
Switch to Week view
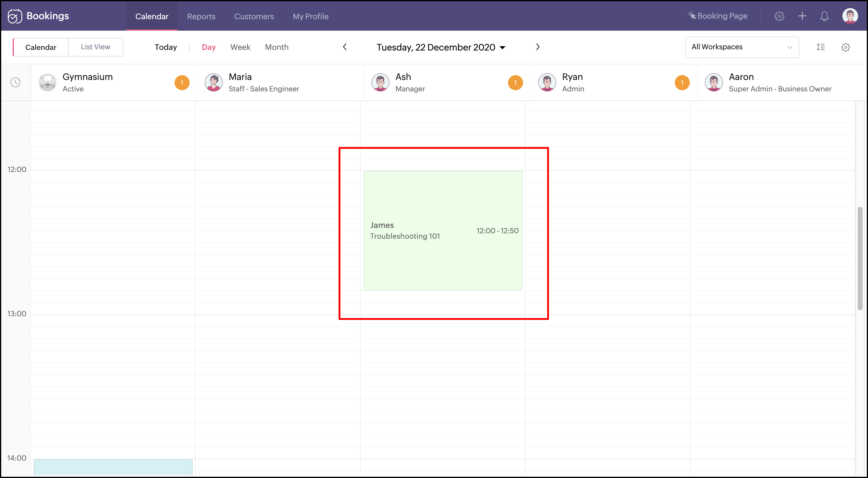coord(240,47)
